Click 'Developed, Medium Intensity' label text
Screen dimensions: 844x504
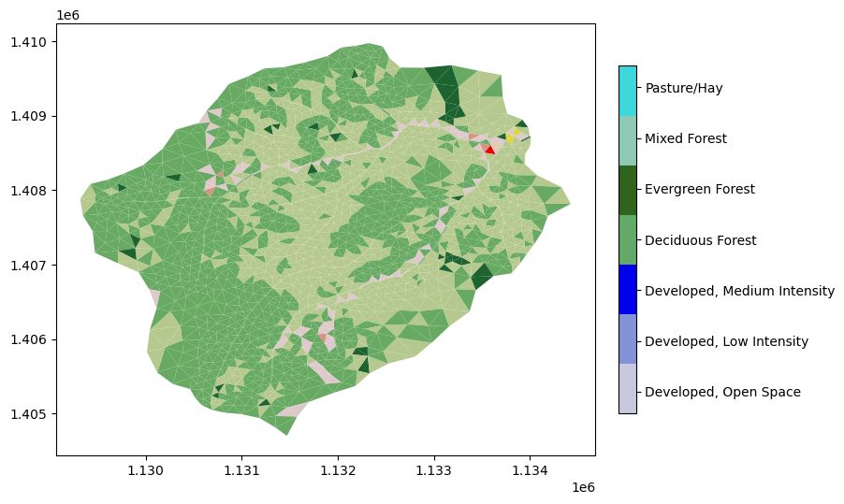pos(739,291)
